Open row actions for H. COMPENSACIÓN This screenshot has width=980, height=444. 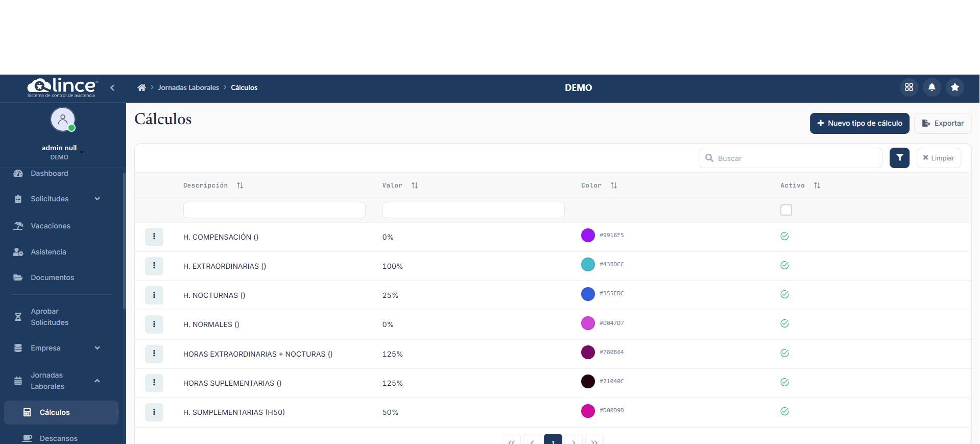pos(154,237)
